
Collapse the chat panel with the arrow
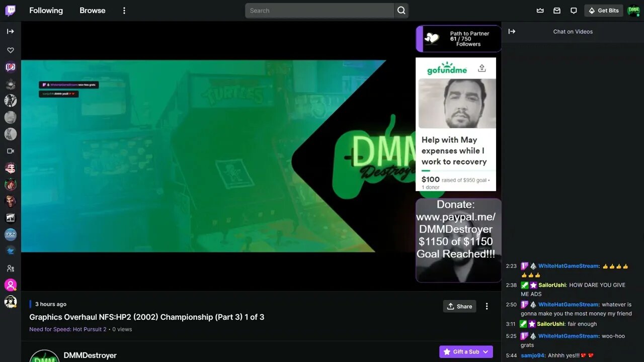click(512, 31)
